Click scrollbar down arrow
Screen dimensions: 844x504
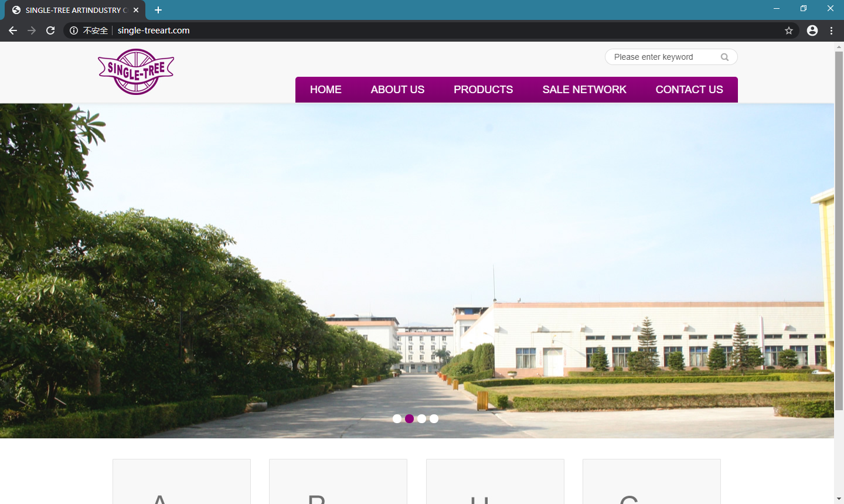(839, 499)
